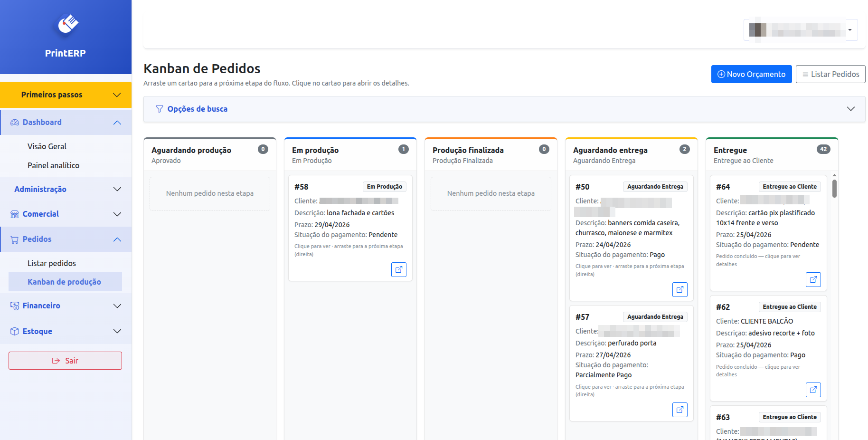Click the Estoque box icon
This screenshot has height=440, width=868.
click(x=15, y=331)
